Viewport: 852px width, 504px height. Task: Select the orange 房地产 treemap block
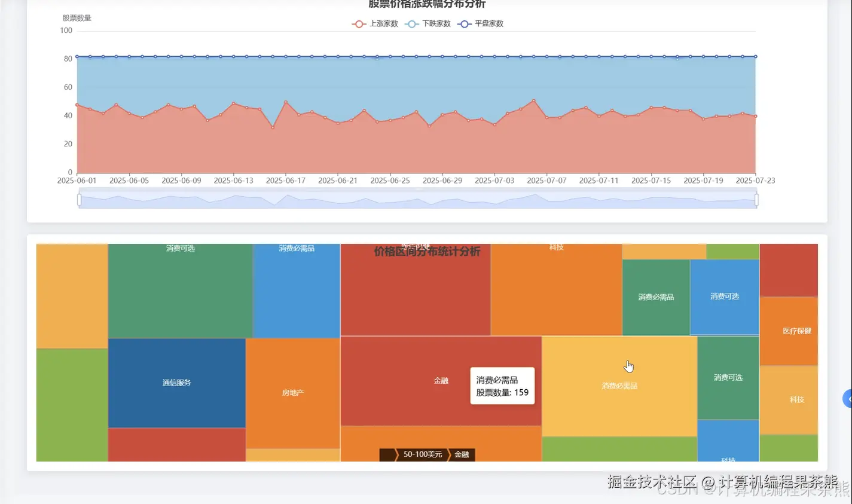point(293,393)
